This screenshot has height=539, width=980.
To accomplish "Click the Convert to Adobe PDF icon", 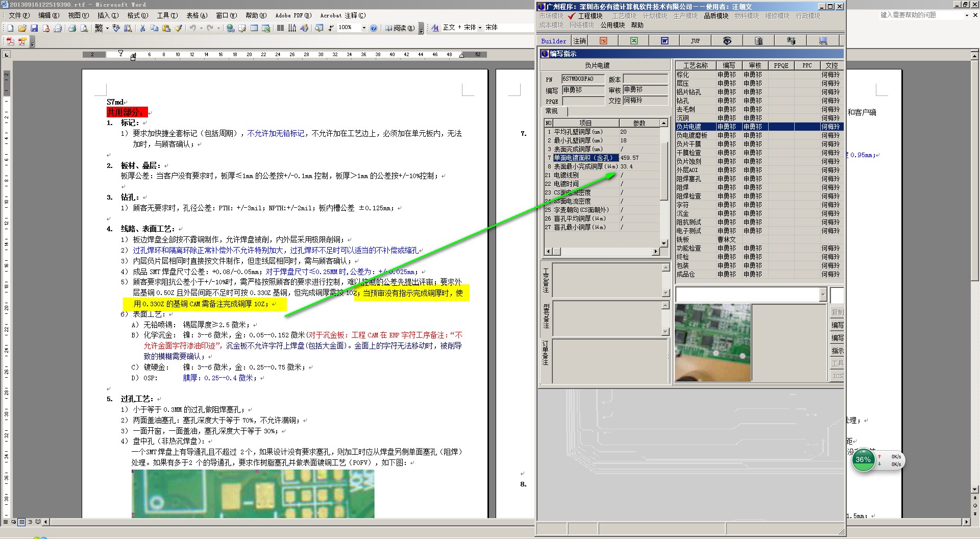I will 10,42.
